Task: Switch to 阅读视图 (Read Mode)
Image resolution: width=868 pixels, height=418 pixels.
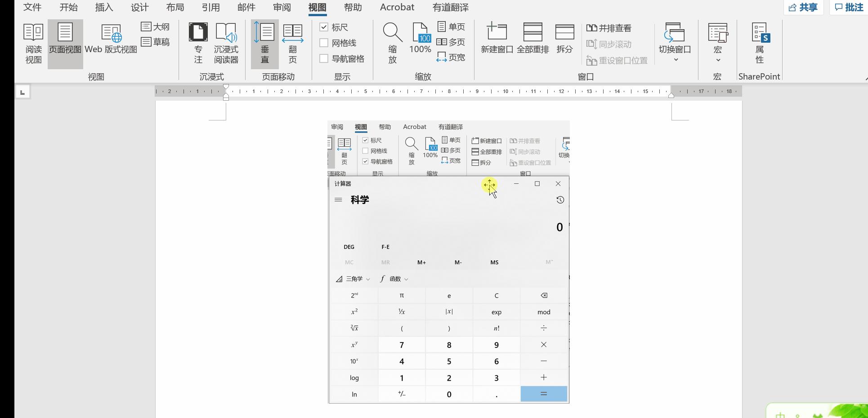Action: (33, 43)
